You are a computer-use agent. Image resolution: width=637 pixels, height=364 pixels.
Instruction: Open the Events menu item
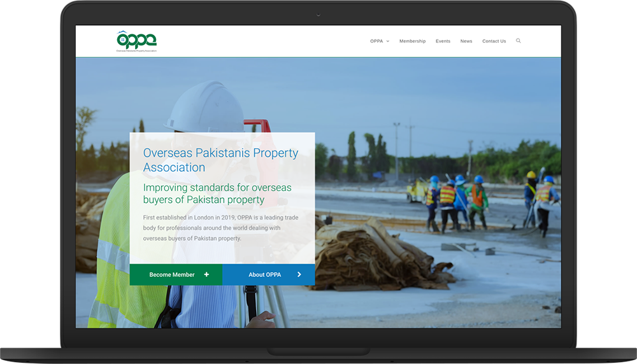click(x=443, y=41)
